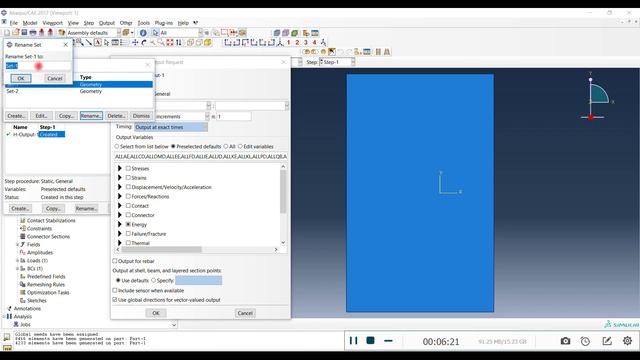Pause the screen recording
Image resolution: width=640 pixels, height=360 pixels.
point(353,340)
